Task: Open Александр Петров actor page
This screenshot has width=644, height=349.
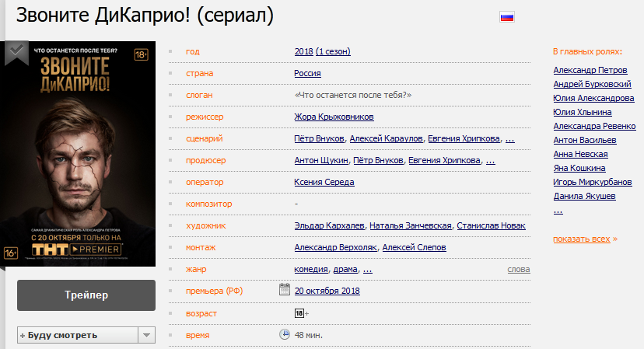Action: (590, 70)
